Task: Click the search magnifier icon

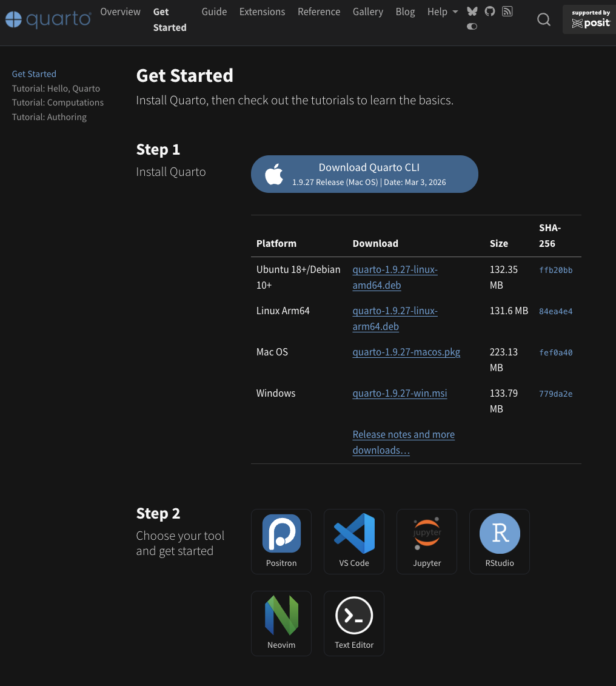Action: coord(543,19)
